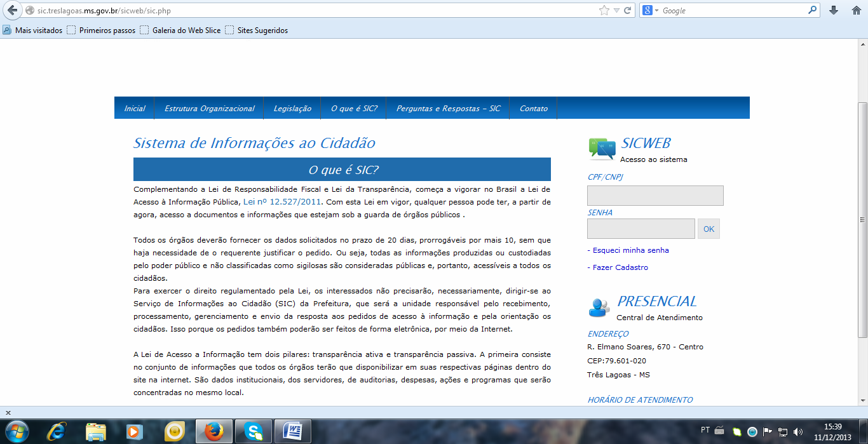
Task: Open the Contato menu item
Action: [534, 108]
